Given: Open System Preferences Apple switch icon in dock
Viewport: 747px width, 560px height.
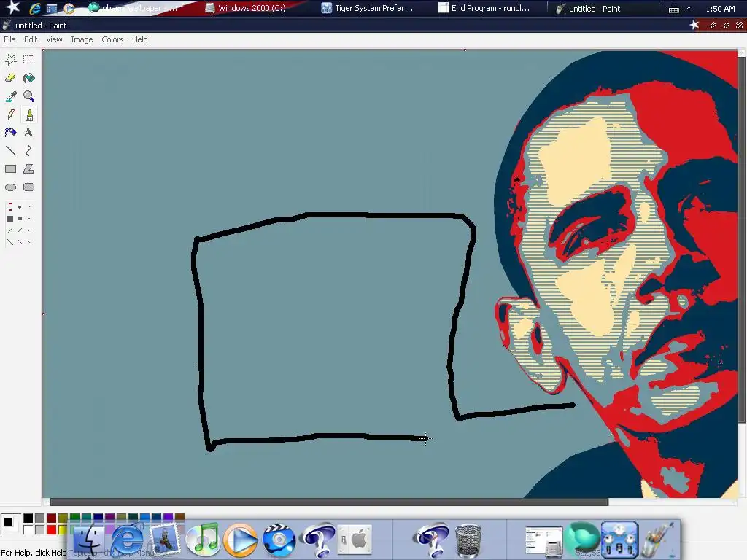Looking at the screenshot, I should click(x=355, y=540).
